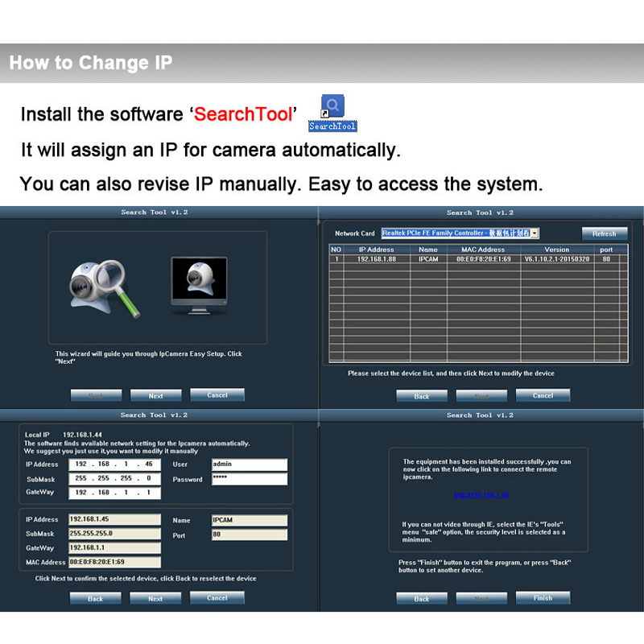Click the Port field showing 80
The width and height of the screenshot is (644, 644).
pos(249,535)
